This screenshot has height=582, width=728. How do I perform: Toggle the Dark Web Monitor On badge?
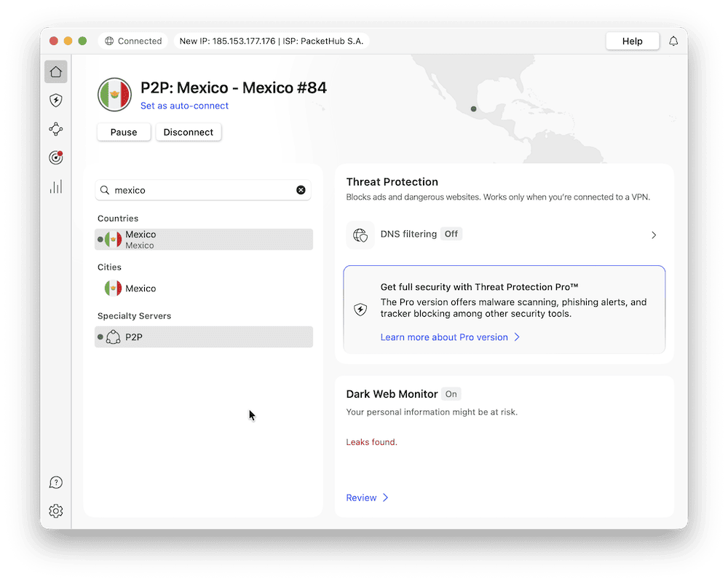[x=451, y=394]
